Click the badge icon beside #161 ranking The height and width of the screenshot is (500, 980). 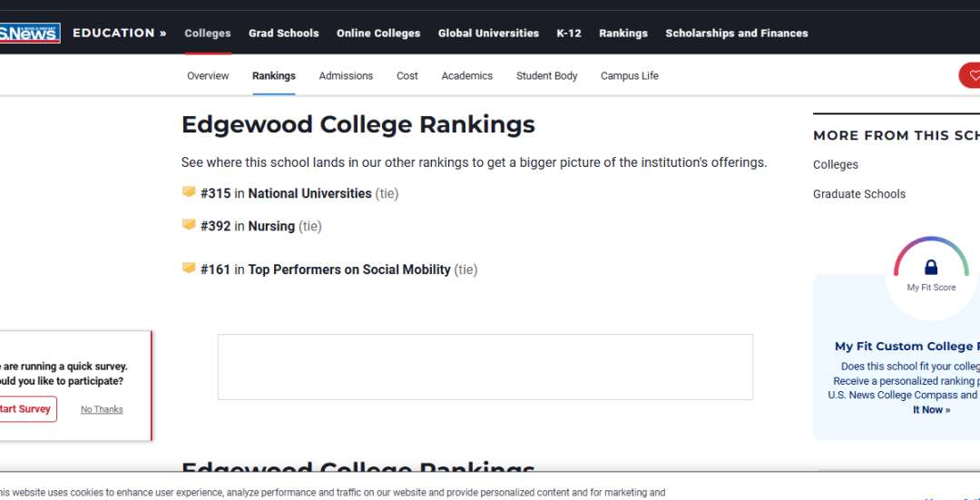[189, 269]
